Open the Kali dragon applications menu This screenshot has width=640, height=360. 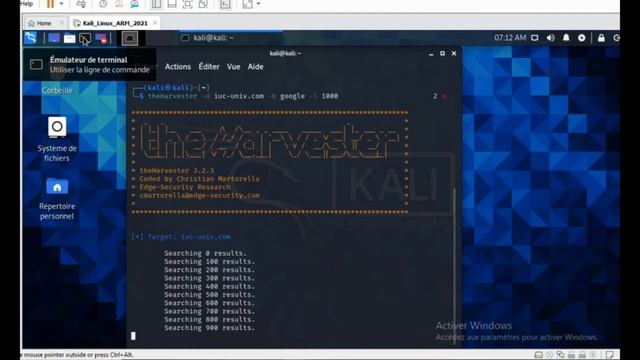click(x=31, y=38)
